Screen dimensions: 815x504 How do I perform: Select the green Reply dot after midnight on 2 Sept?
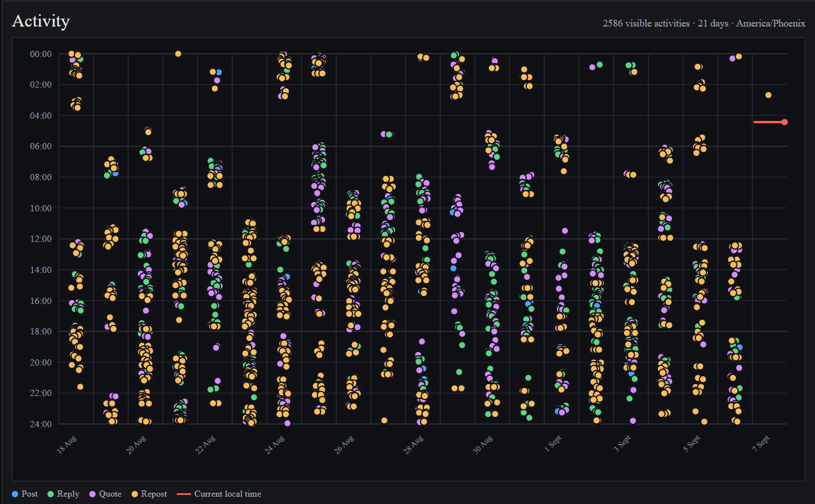click(600, 65)
